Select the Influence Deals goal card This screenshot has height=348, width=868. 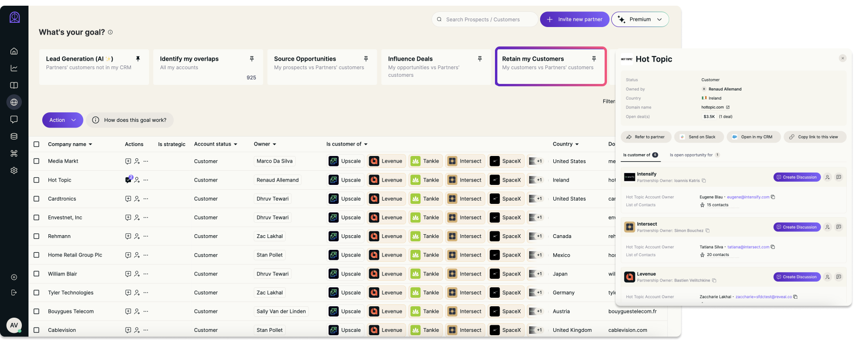pyautogui.click(x=436, y=67)
